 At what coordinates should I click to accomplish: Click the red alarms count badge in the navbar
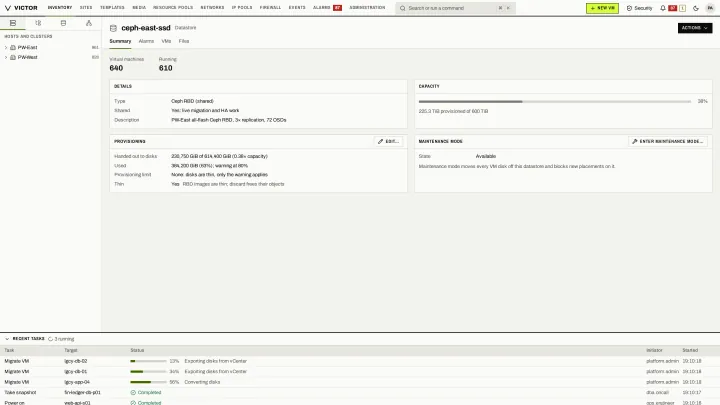(338, 8)
